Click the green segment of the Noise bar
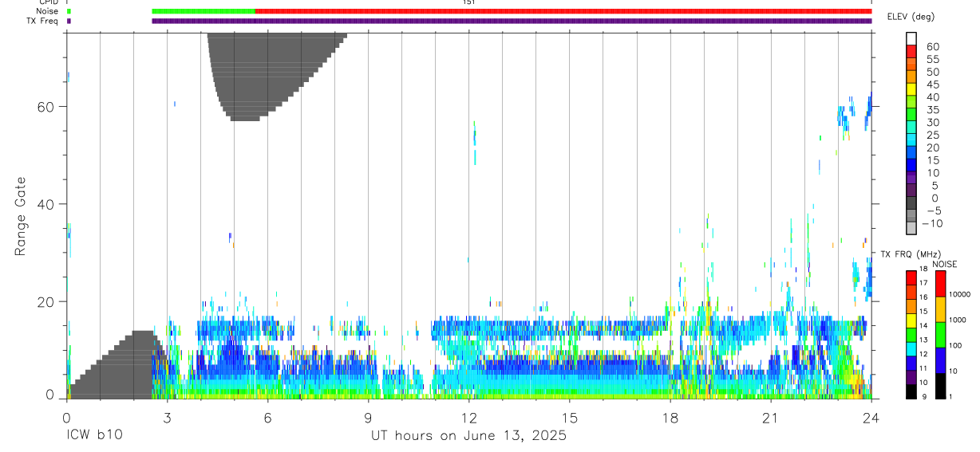 (x=204, y=11)
